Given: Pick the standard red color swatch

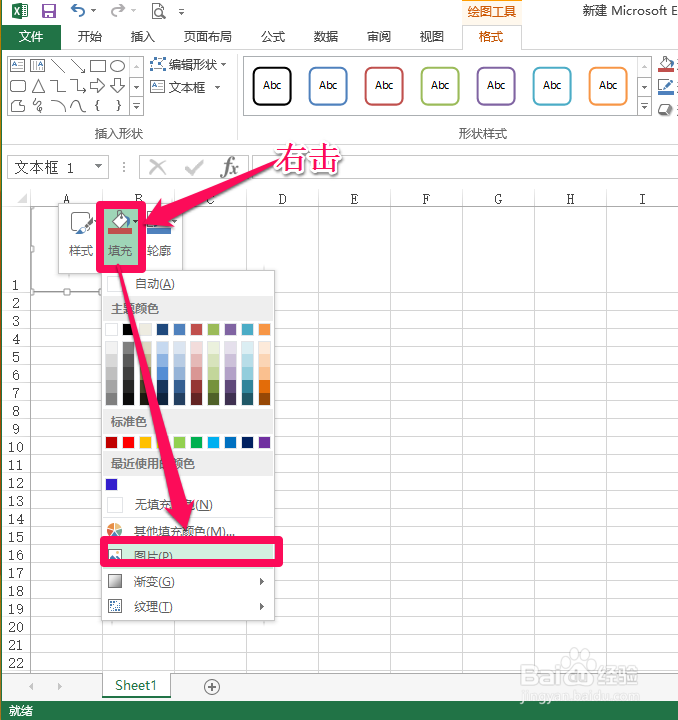Looking at the screenshot, I should point(129,442).
